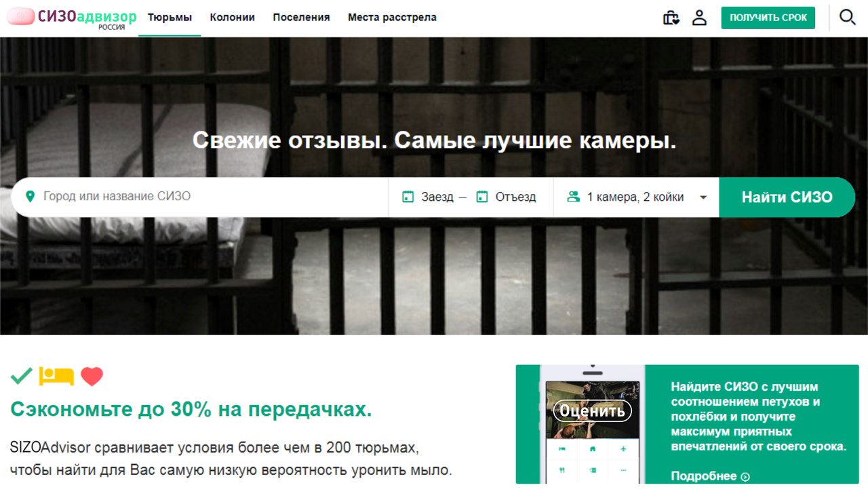Focus the Город или название СИЗО field
Screen dimensions: 868x498
200,197
